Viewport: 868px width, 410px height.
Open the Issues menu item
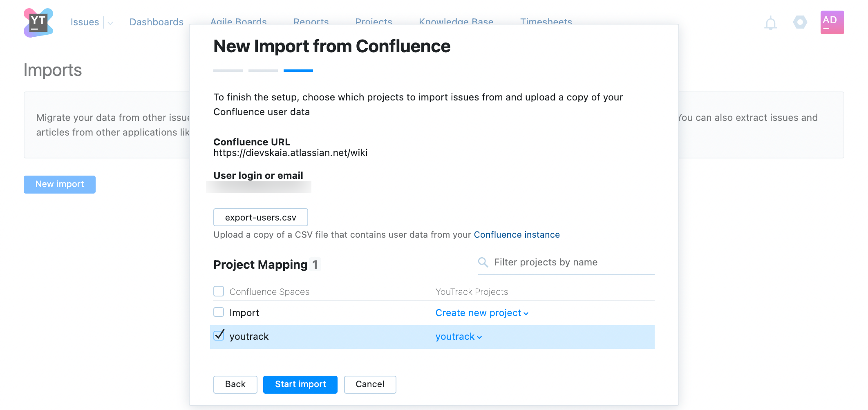coord(85,22)
